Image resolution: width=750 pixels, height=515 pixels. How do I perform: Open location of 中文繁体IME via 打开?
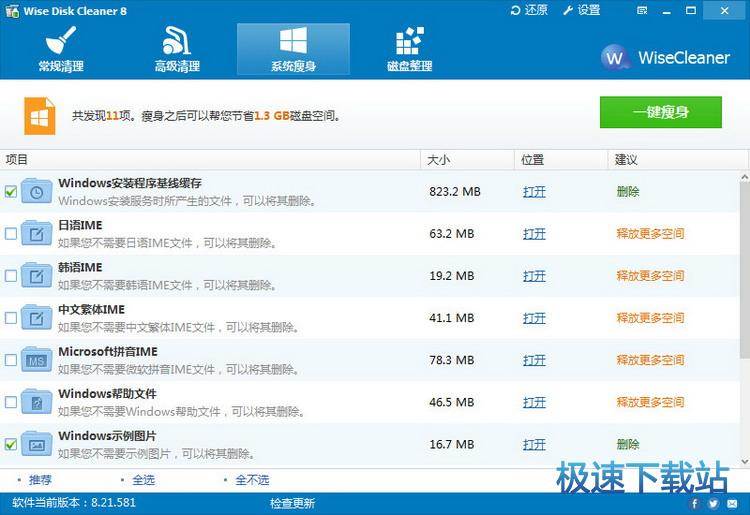[x=534, y=318]
